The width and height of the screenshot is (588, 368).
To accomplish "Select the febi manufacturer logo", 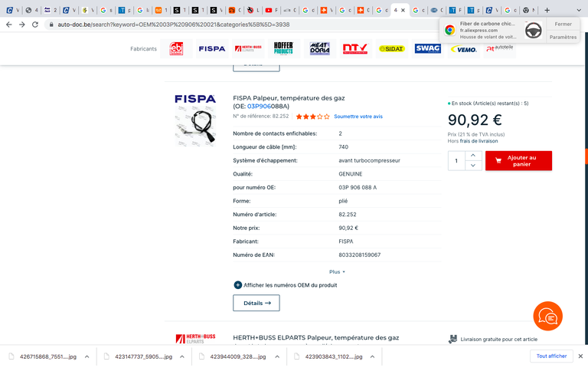I will click(x=176, y=49).
